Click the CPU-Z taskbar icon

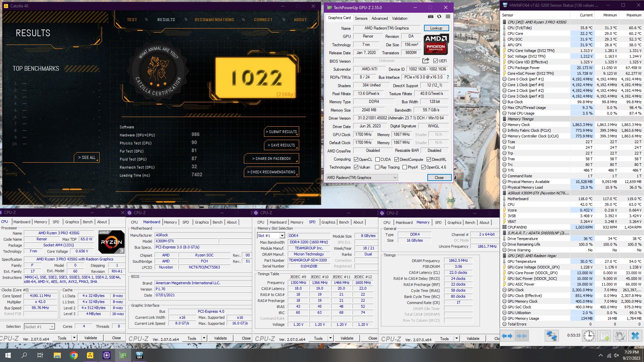point(107,355)
